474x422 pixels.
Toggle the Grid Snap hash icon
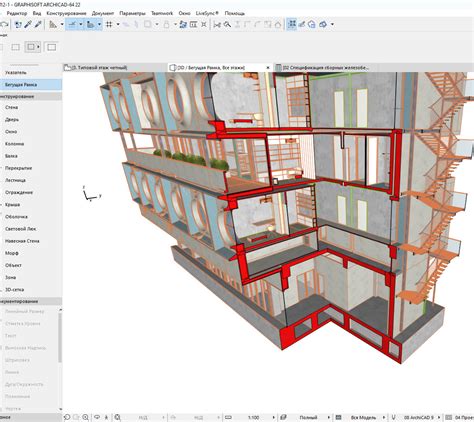[109, 24]
